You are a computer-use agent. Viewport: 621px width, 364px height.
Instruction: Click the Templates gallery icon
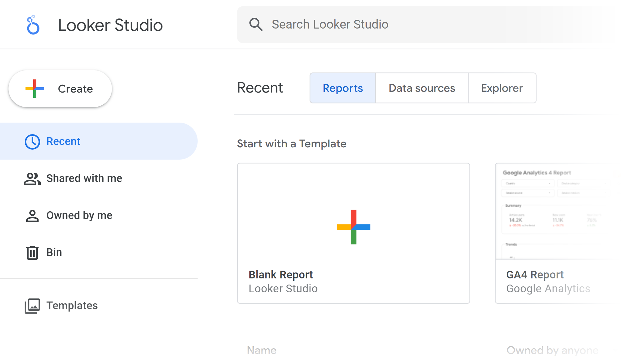[x=32, y=306]
